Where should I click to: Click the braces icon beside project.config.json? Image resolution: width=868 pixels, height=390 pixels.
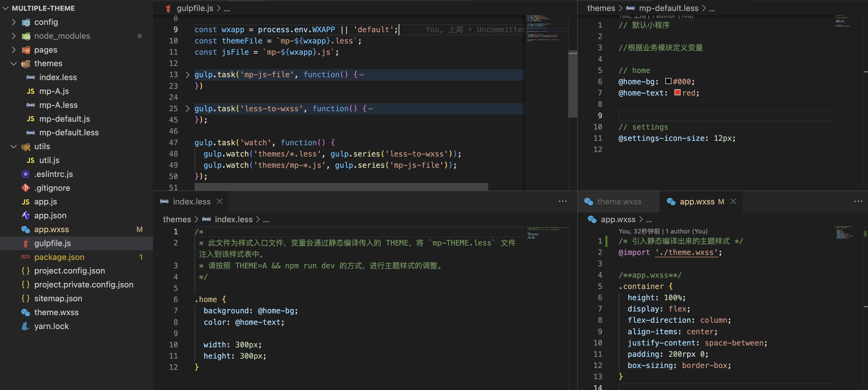pos(26,271)
